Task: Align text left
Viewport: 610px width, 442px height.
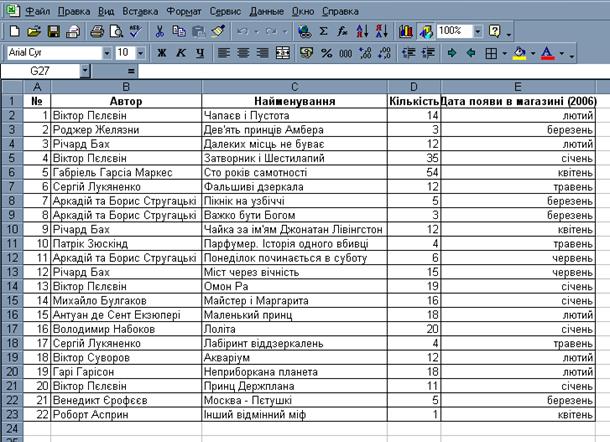Action: point(224,53)
